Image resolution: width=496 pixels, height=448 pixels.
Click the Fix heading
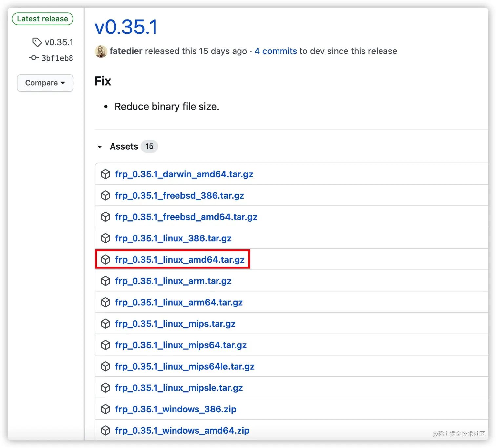(103, 81)
